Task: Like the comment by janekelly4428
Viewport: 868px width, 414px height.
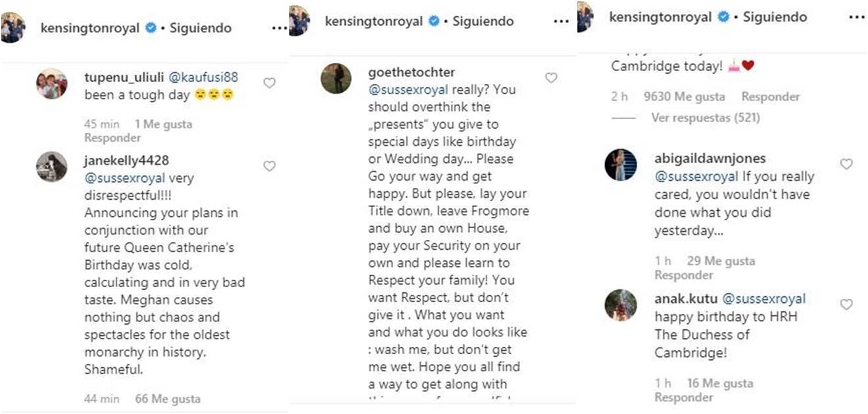Action: pyautogui.click(x=269, y=166)
